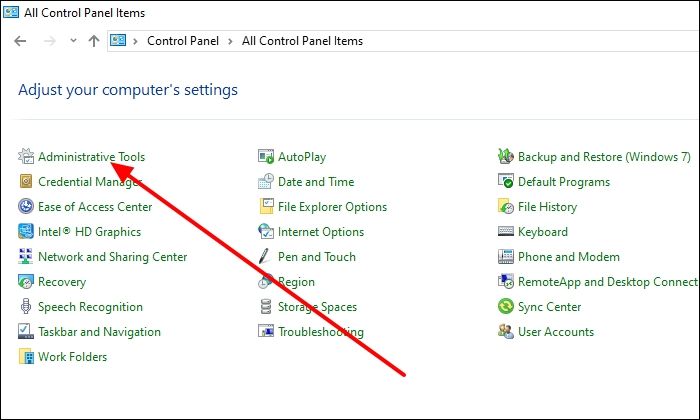Screen dimensions: 700x420
Task: Open the File Explorer Options link
Action: 332,207
